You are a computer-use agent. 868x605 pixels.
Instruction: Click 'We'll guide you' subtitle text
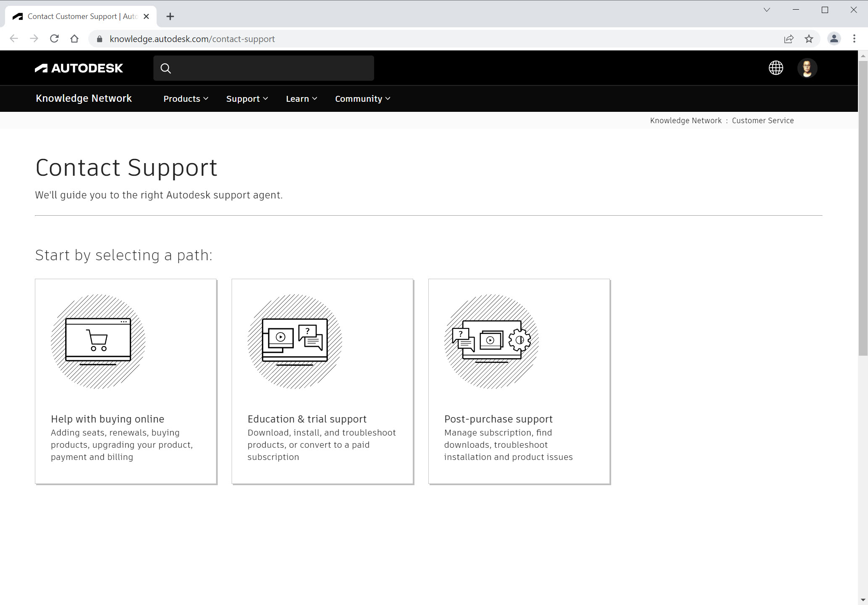[x=159, y=195]
